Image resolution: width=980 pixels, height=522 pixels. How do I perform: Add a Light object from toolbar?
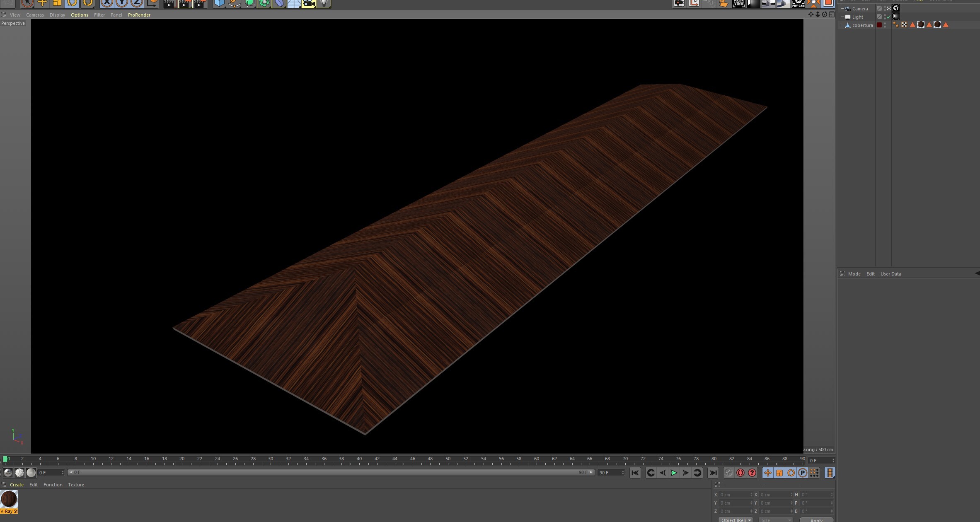pyautogui.click(x=324, y=3)
